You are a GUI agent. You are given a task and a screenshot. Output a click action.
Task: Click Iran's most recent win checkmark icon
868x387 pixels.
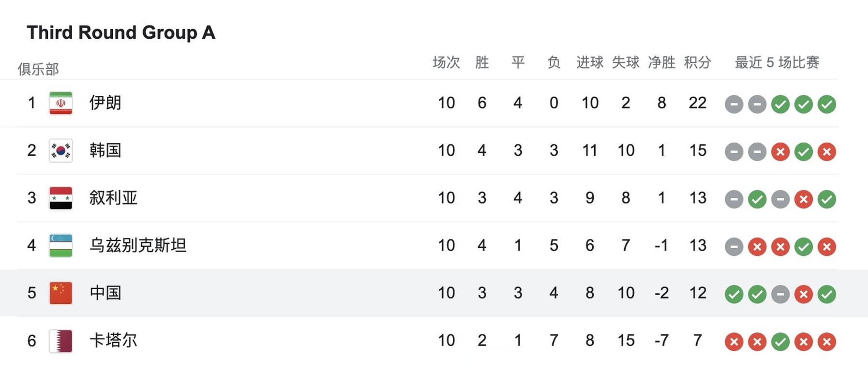pyautogui.click(x=827, y=104)
